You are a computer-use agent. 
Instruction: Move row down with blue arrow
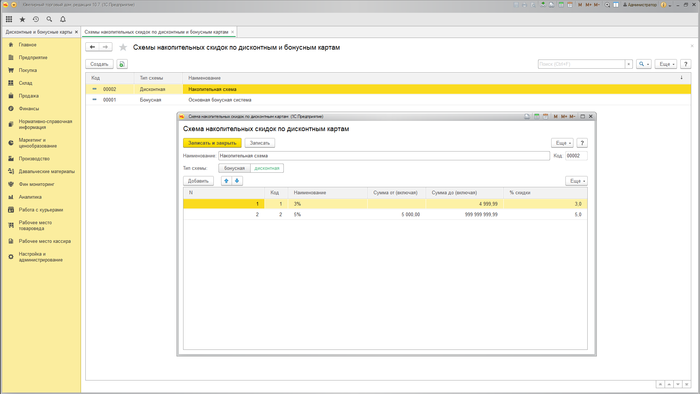237,181
